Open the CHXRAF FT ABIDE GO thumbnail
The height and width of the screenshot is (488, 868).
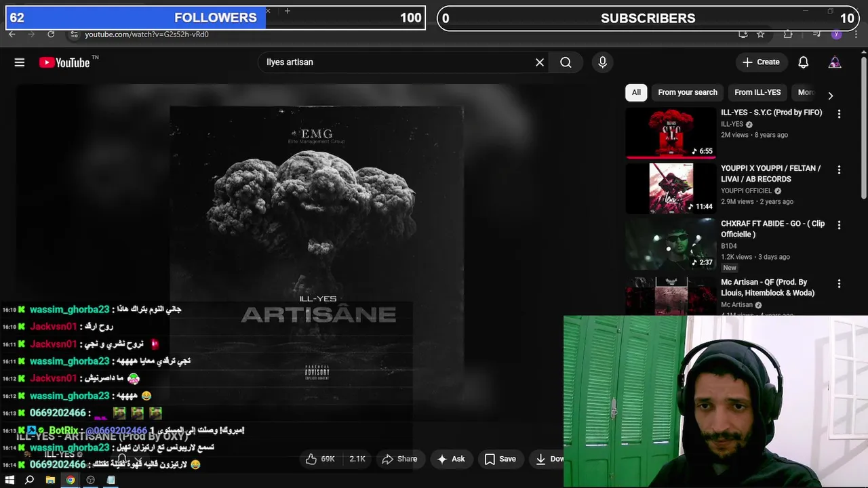pyautogui.click(x=670, y=244)
